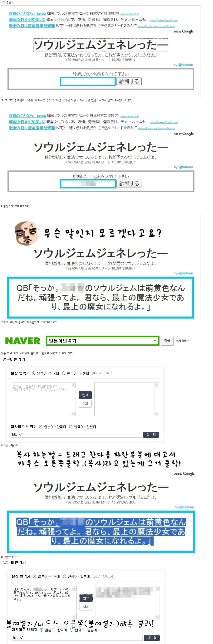Screen dimensions: 213x644
Task: Click the green NAVER logo
Action: tap(23, 341)
